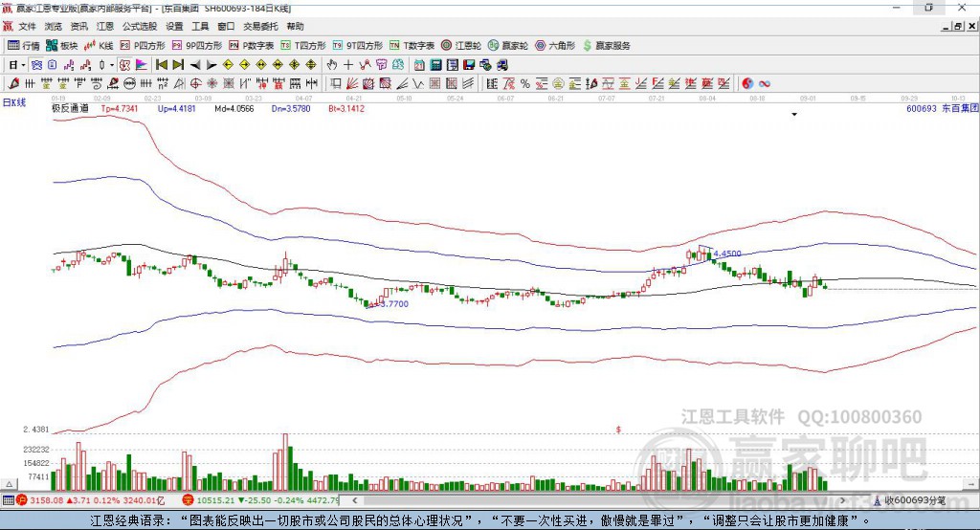
Task: Click the 板块 toolbar button
Action: 62,46
